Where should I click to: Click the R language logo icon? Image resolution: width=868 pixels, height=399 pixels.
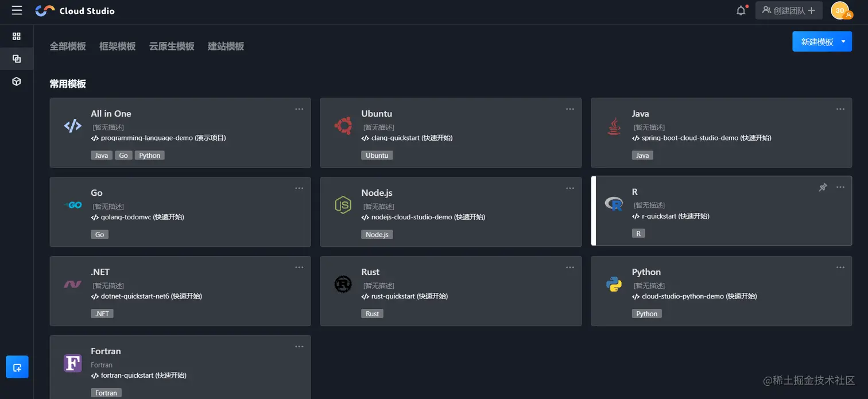(614, 204)
